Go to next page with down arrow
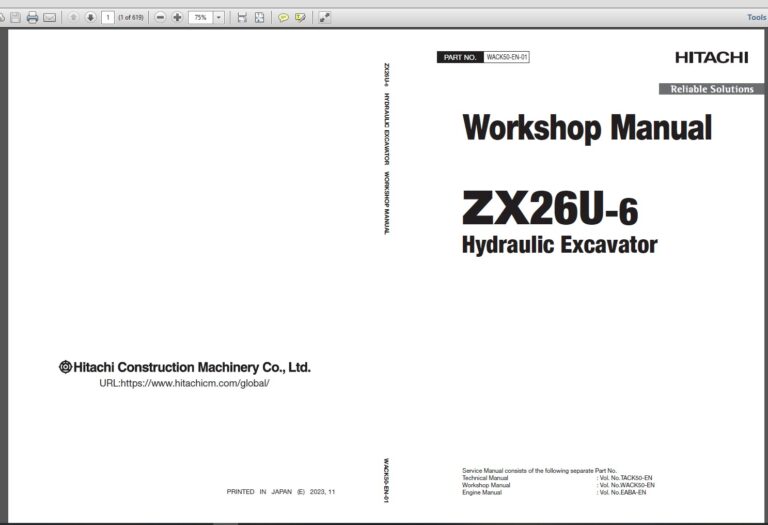Screen dimensions: 768x525 click(x=90, y=17)
